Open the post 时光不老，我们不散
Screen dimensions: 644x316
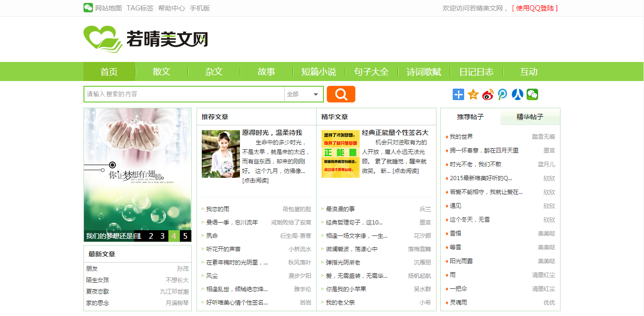coord(476,164)
